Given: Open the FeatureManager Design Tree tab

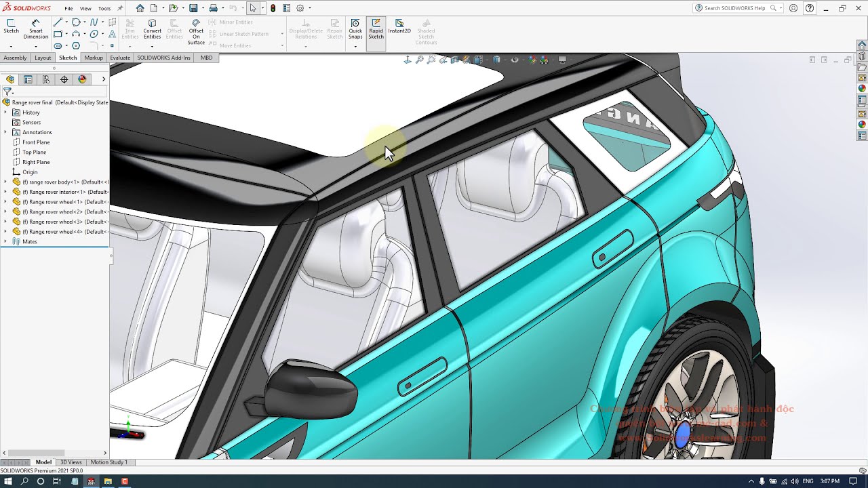Looking at the screenshot, I should tap(10, 79).
